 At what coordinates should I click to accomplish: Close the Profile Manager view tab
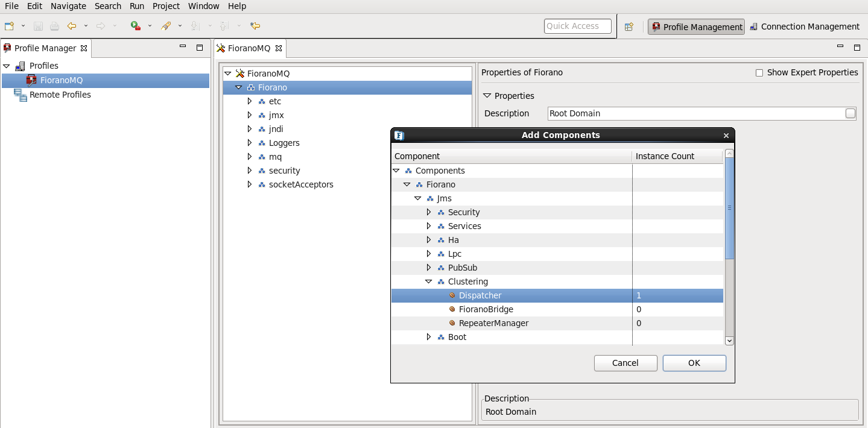84,48
